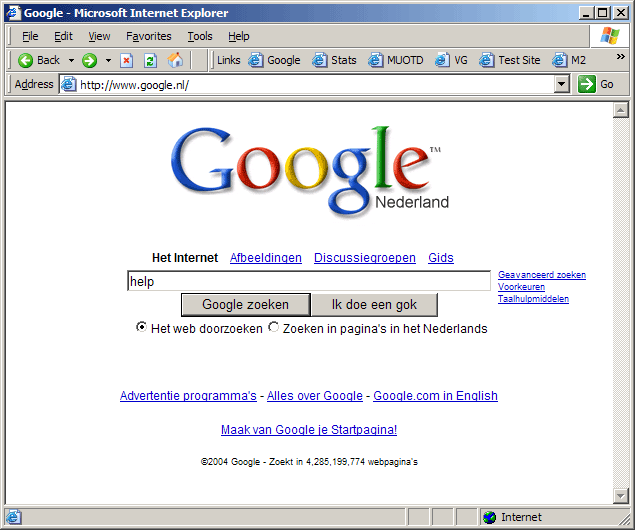This screenshot has width=635, height=530.
Task: Click the vertical scrollbar down arrow
Action: coord(620,498)
